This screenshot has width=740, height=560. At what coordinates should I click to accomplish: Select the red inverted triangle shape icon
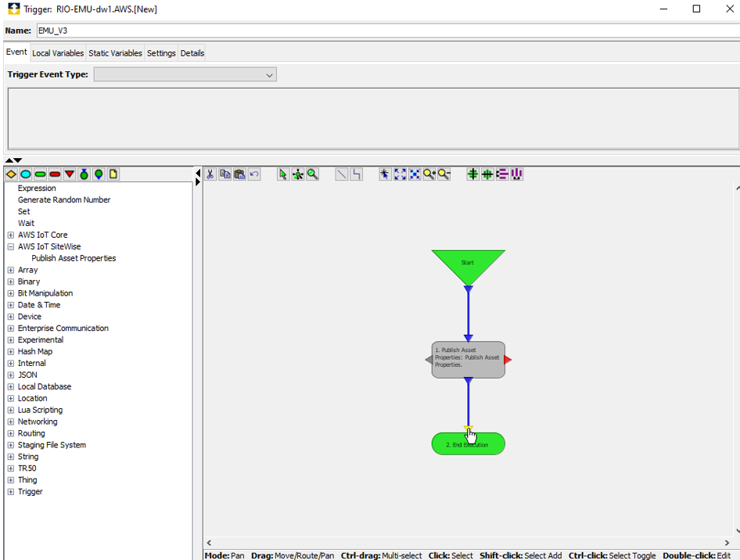pyautogui.click(x=70, y=174)
